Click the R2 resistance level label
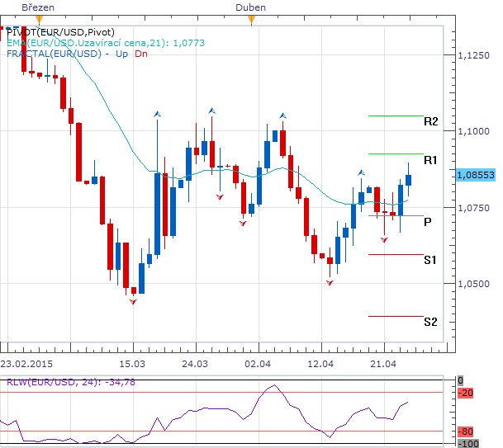The width and height of the screenshot is (503, 448). (431, 121)
